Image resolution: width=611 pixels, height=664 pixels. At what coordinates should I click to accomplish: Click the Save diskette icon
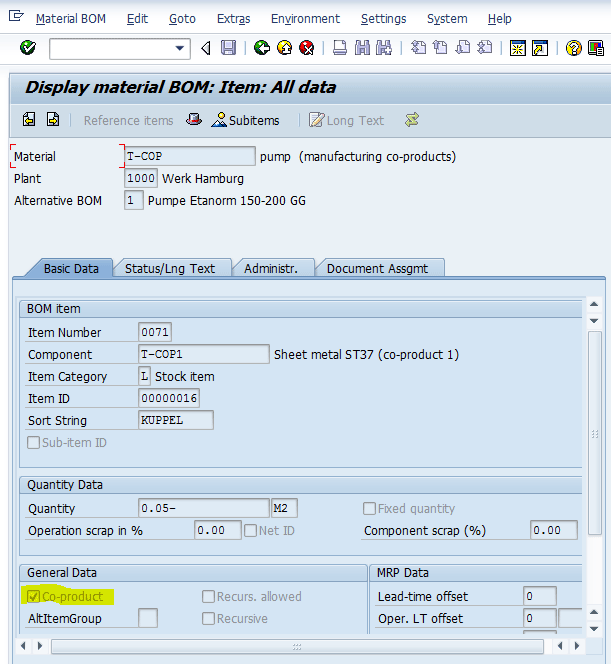pos(229,48)
